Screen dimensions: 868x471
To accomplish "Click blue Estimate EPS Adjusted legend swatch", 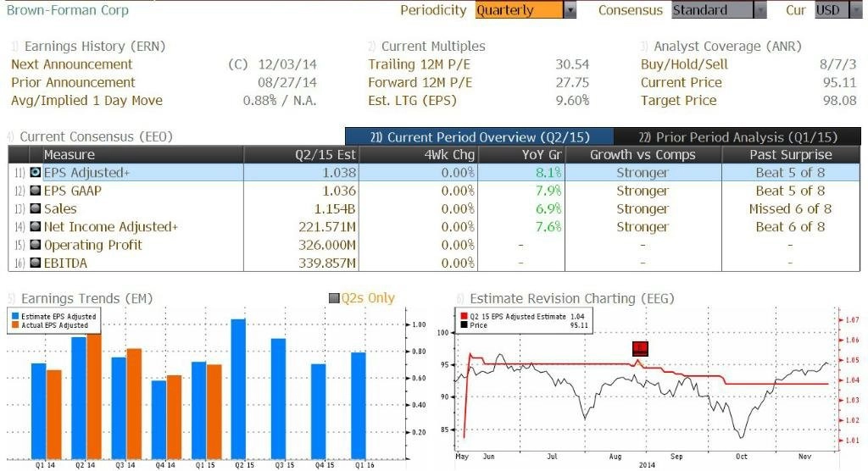I will 15,317.
